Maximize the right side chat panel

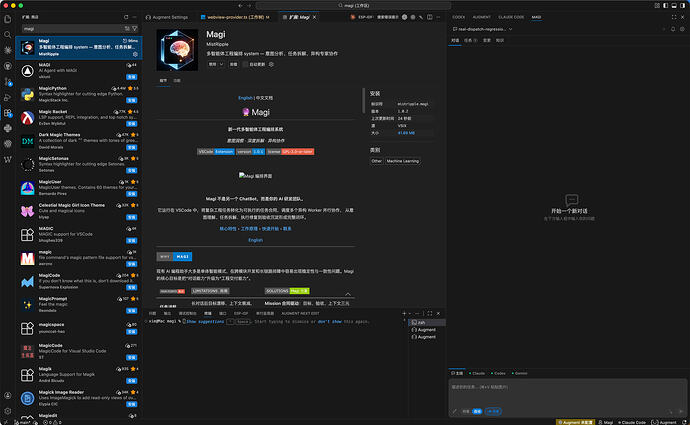[x=674, y=17]
